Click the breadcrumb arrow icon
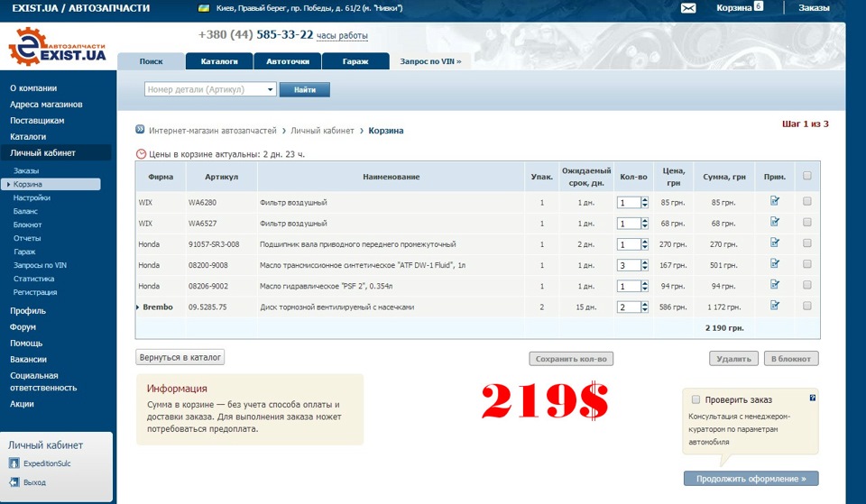 141,130
